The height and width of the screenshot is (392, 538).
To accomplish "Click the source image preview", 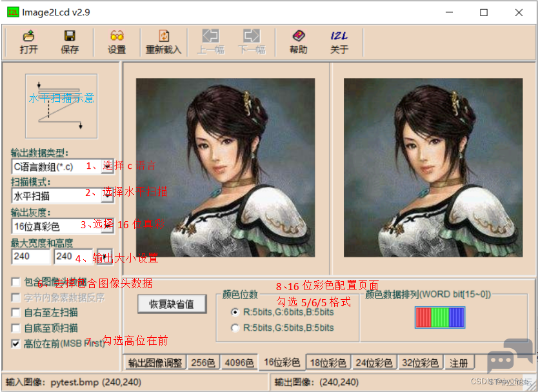I will point(225,168).
